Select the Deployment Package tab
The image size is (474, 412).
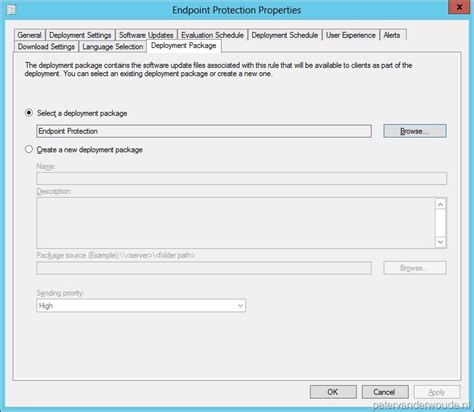point(184,46)
